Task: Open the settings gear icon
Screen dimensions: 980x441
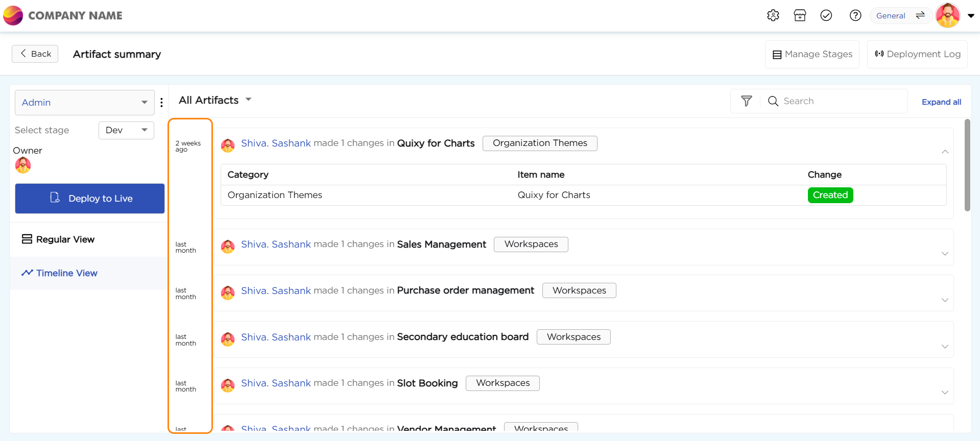Action: click(773, 15)
